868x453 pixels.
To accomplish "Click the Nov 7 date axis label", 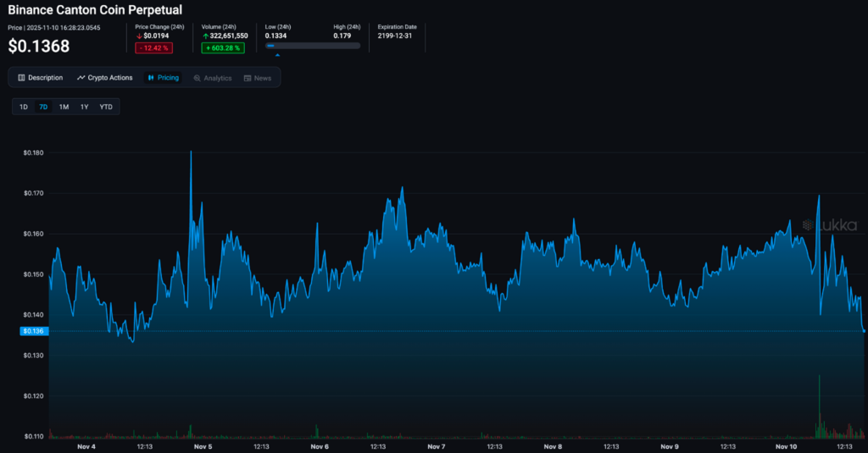I will [437, 446].
